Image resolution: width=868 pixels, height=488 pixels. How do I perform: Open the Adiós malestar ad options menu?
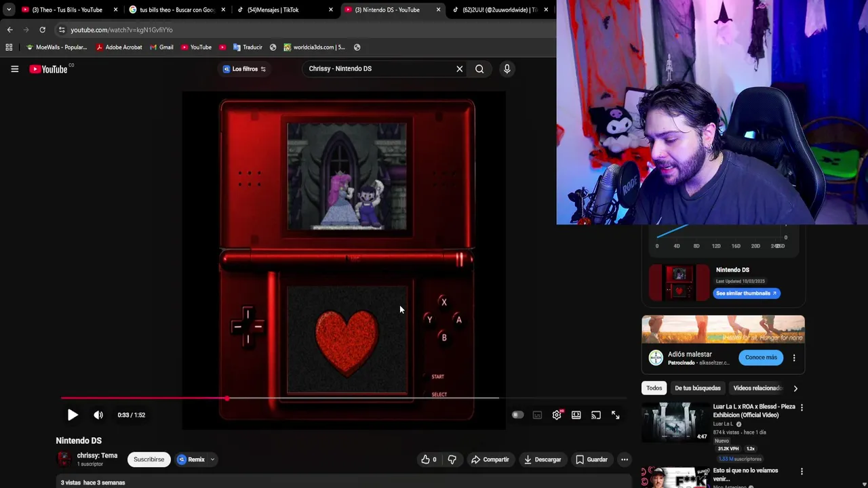pos(794,358)
